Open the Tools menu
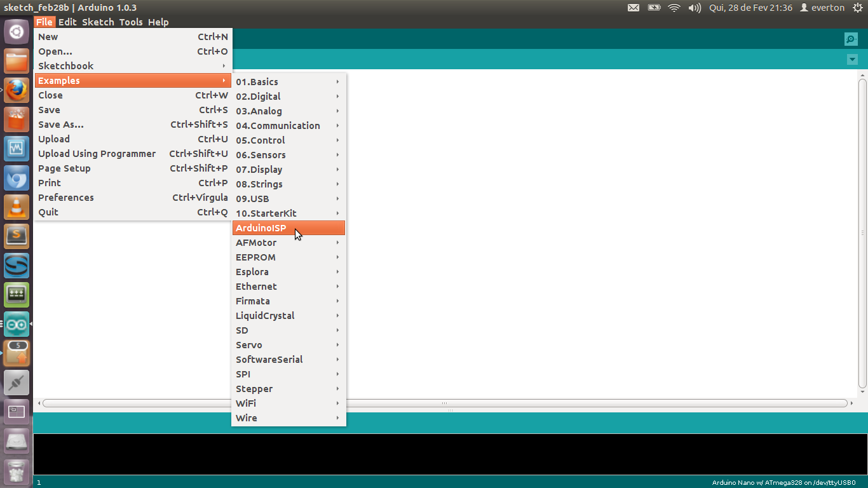Image resolution: width=868 pixels, height=488 pixels. point(131,22)
